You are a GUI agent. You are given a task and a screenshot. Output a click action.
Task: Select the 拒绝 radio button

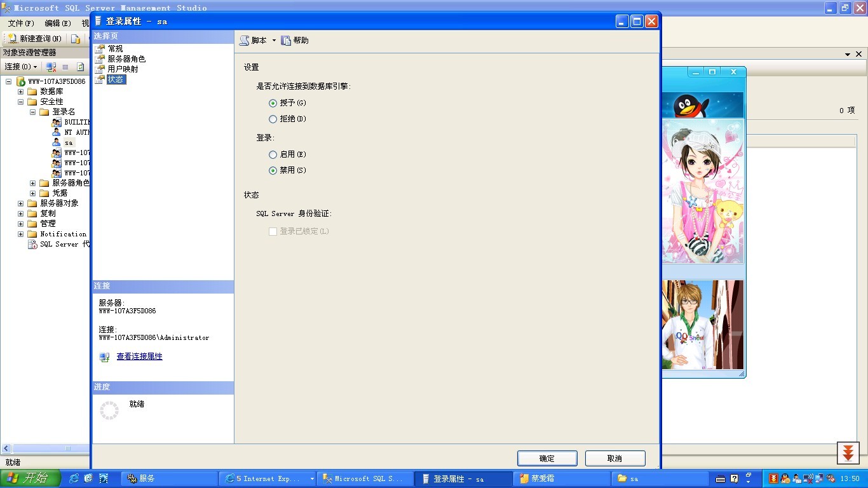pyautogui.click(x=273, y=119)
